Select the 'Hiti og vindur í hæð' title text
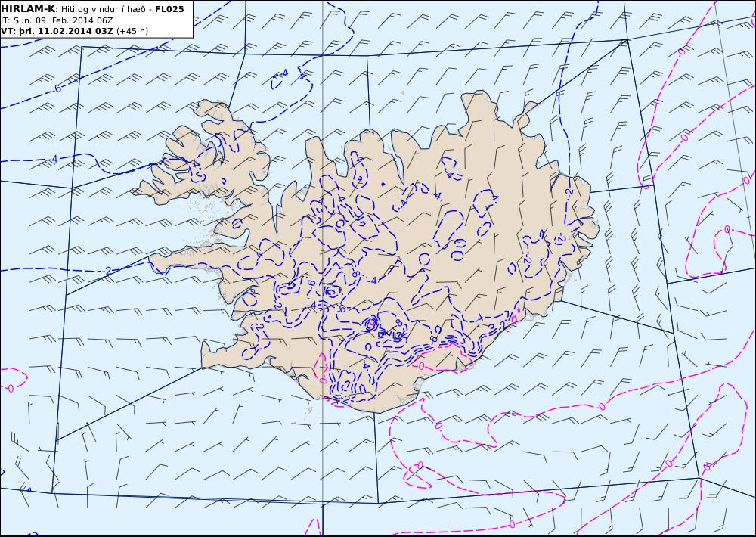The image size is (756, 537). click(104, 9)
